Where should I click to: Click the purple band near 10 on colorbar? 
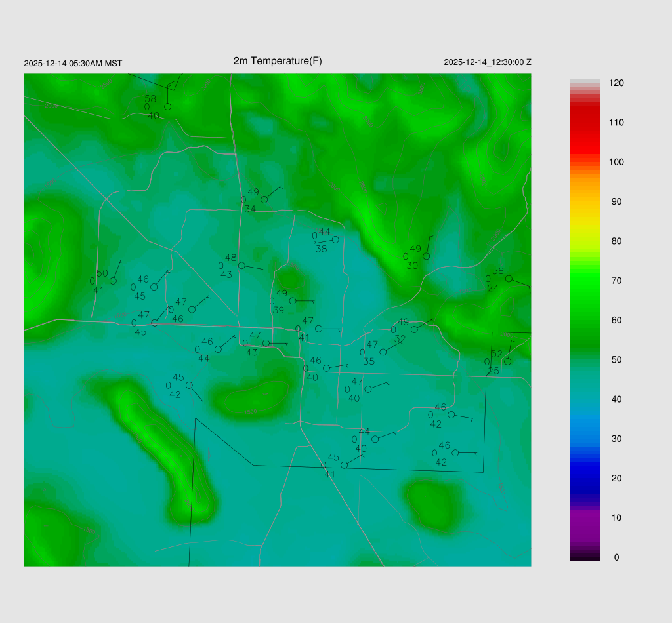point(585,517)
